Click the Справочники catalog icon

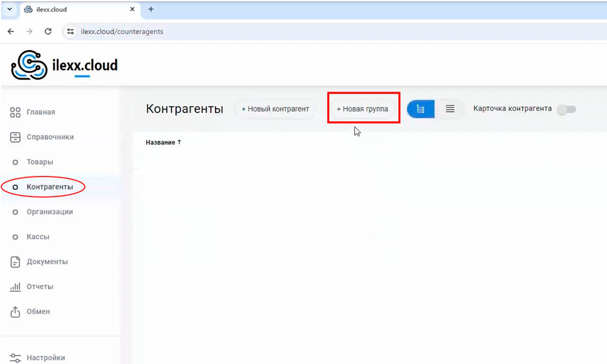click(x=16, y=137)
